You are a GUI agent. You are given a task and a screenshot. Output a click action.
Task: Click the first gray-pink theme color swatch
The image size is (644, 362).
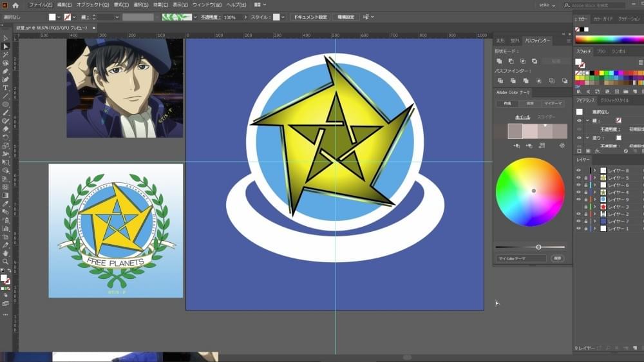pos(515,131)
